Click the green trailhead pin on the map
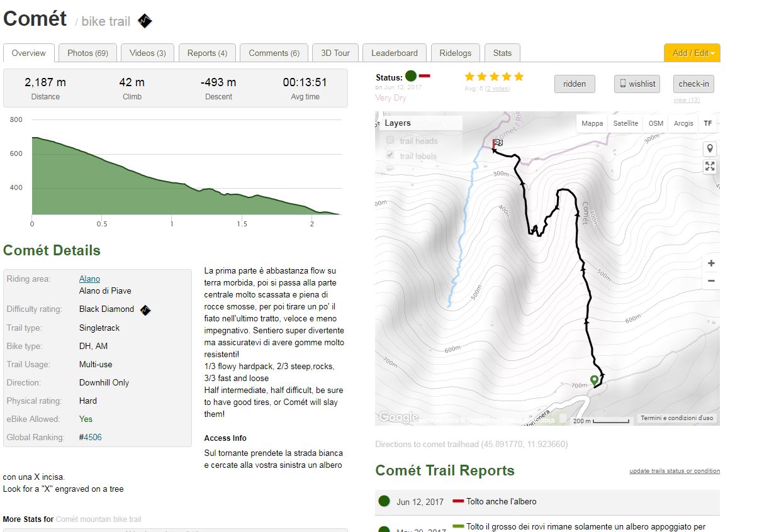The image size is (757, 532). (x=594, y=380)
